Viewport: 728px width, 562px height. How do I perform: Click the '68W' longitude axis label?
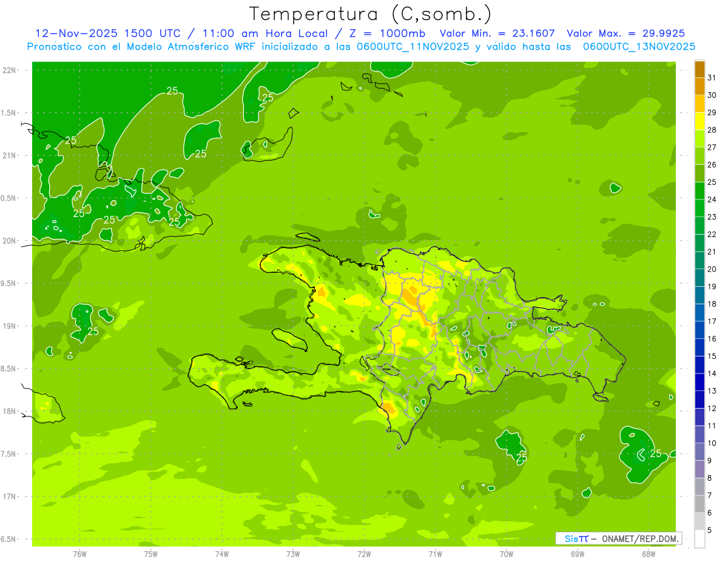tap(649, 554)
